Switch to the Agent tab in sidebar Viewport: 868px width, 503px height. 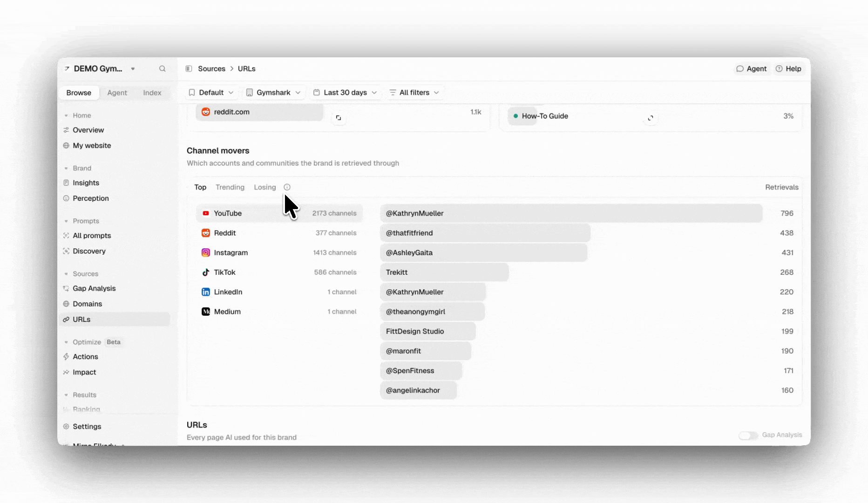(117, 93)
